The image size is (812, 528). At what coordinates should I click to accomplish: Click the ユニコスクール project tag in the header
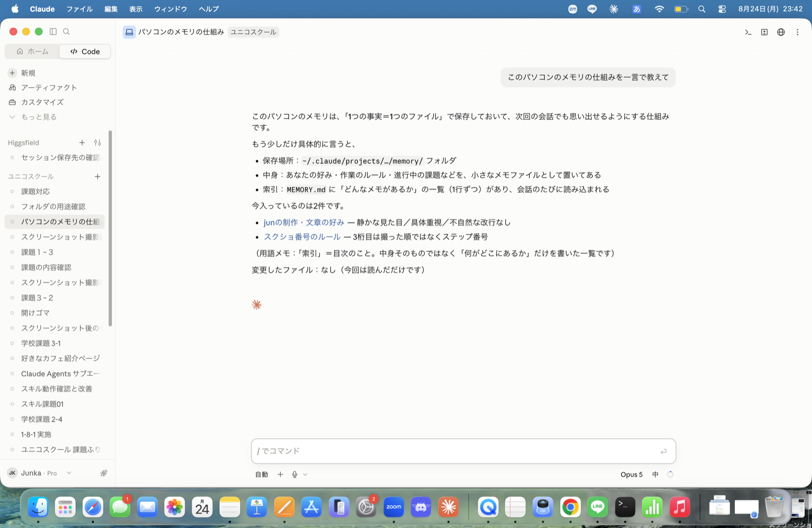pyautogui.click(x=253, y=32)
